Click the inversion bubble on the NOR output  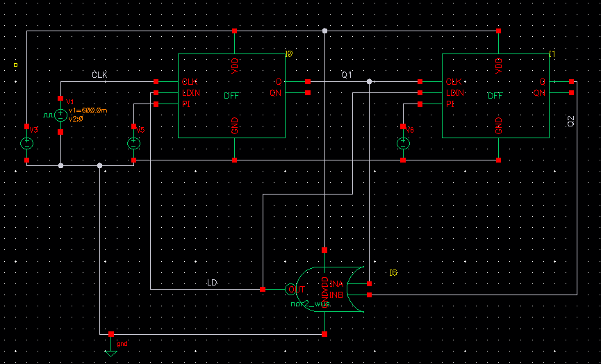(290, 289)
